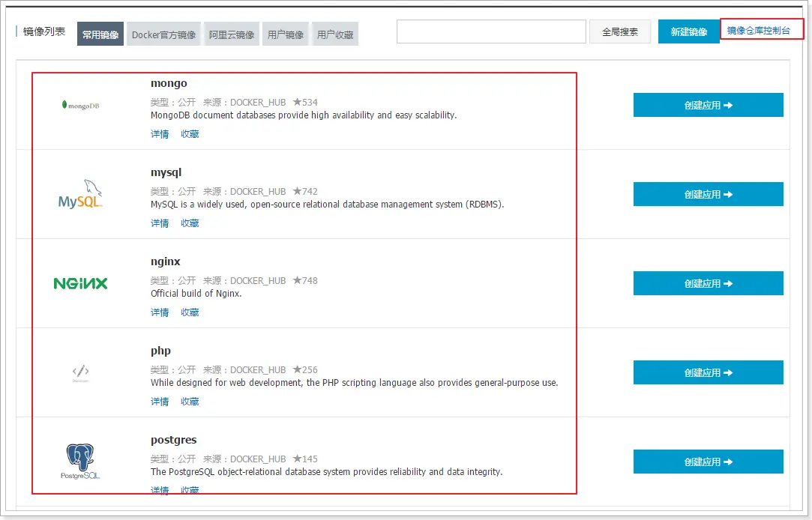Click the 新建镜像 button
The height and width of the screenshot is (520, 812).
coord(689,31)
